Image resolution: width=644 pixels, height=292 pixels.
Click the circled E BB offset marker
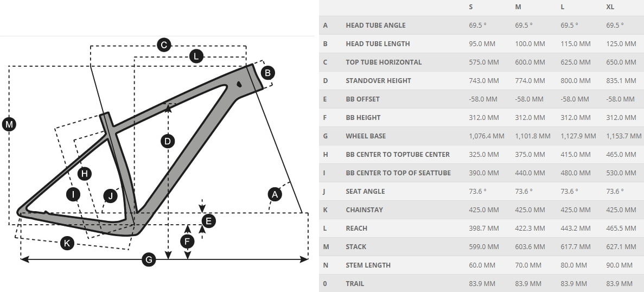[208, 221]
